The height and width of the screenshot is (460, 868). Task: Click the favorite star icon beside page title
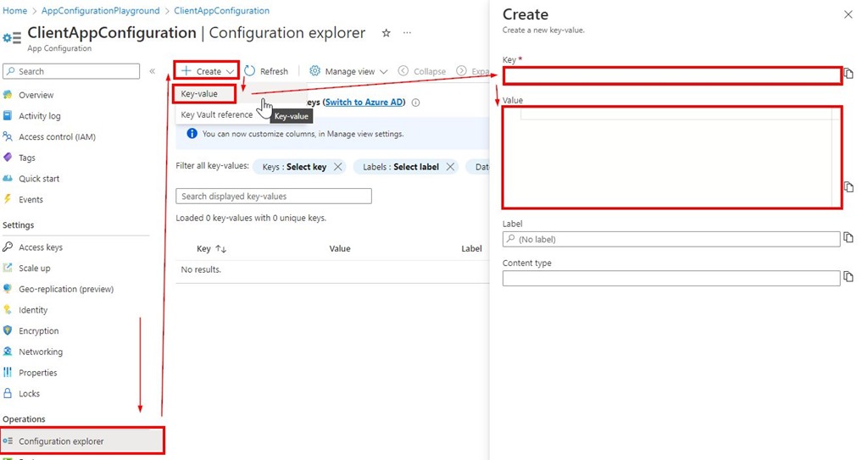click(x=387, y=33)
